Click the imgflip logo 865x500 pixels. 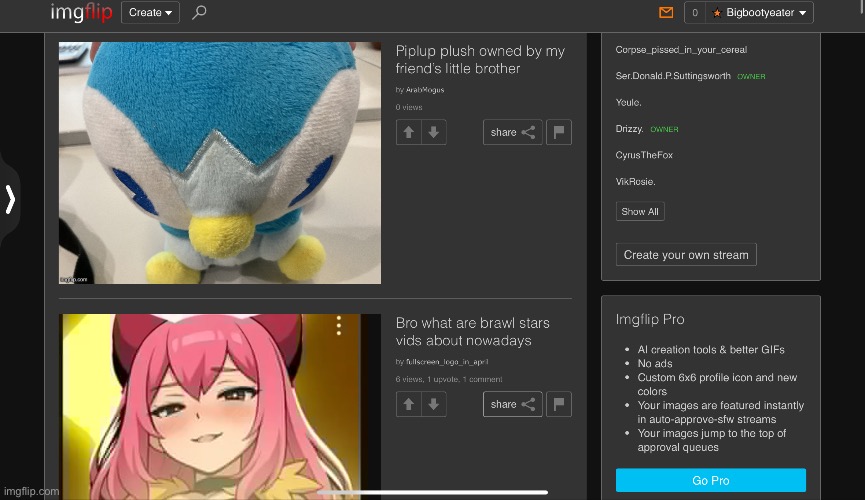(x=81, y=12)
